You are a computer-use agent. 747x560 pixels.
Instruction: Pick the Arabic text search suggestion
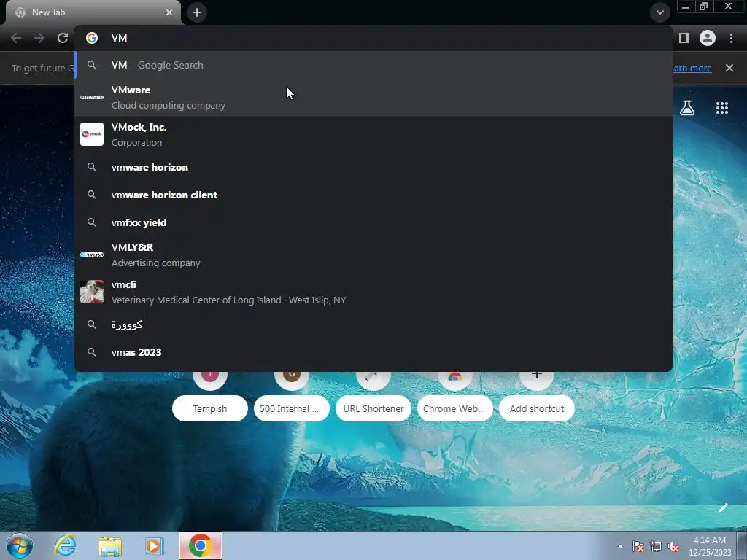[373, 324]
